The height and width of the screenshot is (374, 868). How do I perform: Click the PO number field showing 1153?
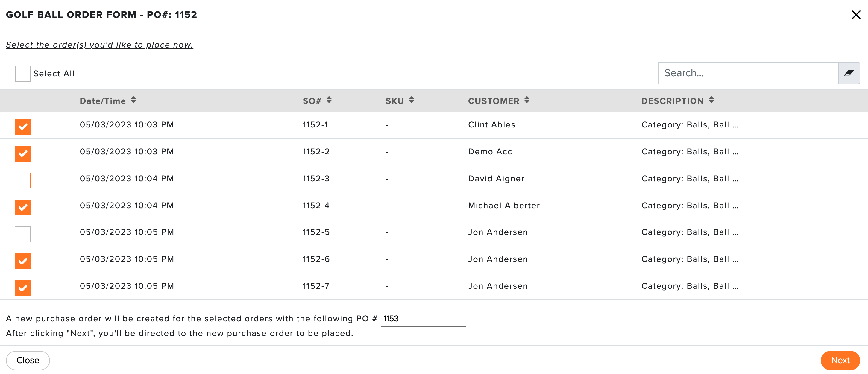[x=423, y=319]
